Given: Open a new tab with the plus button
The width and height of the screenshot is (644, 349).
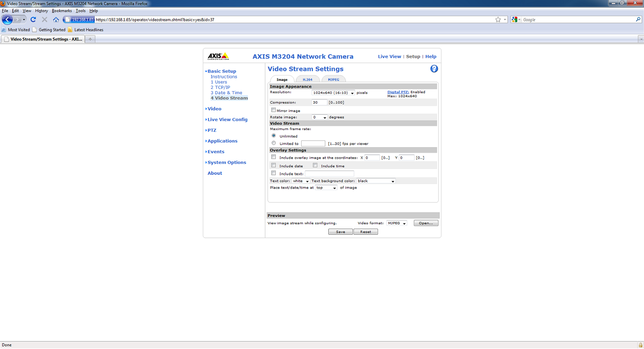Looking at the screenshot, I should pos(90,39).
